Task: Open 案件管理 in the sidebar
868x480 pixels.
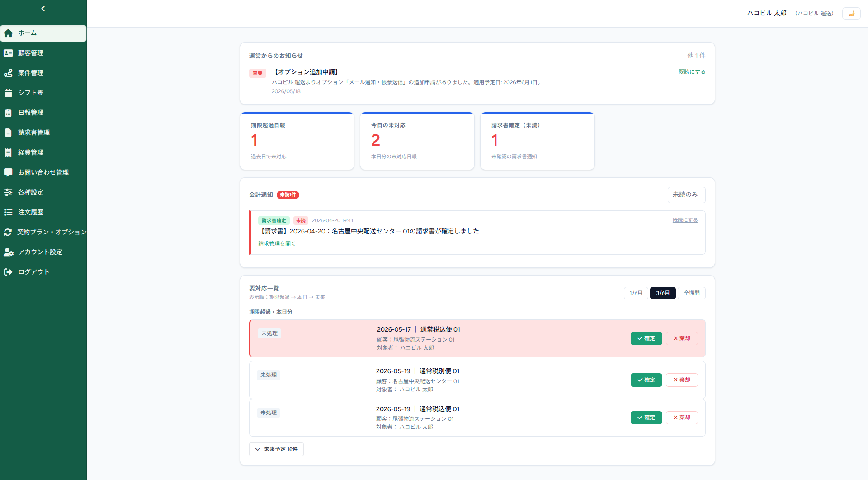Action: coord(43,73)
